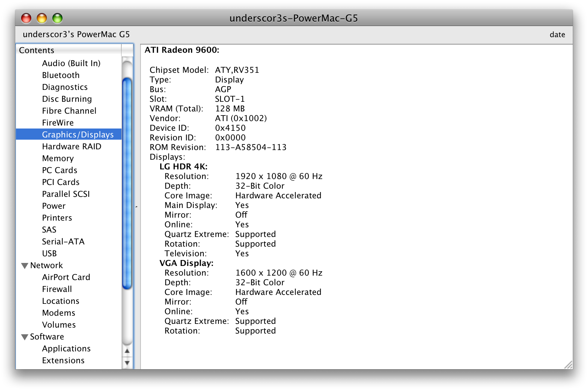Image resolution: width=588 pixels, height=390 pixels.
Task: Select PCI Cards entry
Action: [x=61, y=182]
